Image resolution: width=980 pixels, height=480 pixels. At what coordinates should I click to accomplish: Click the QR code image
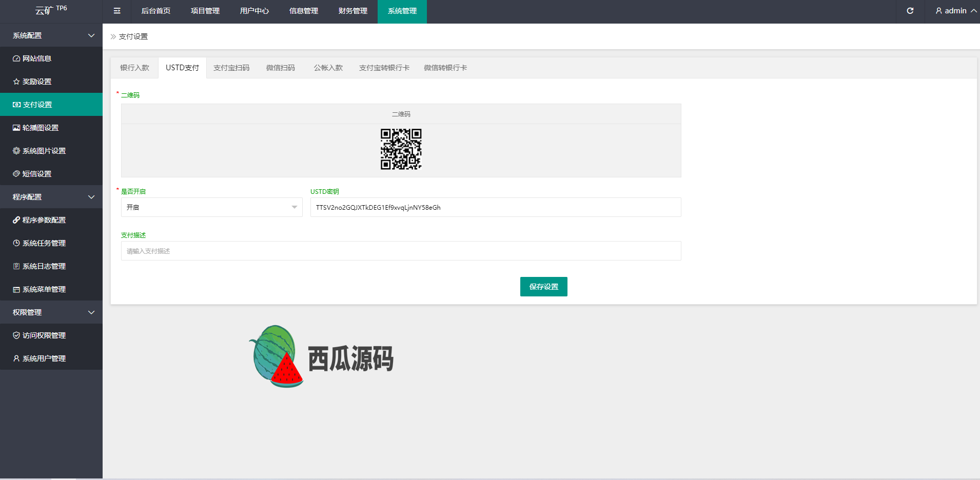(401, 149)
